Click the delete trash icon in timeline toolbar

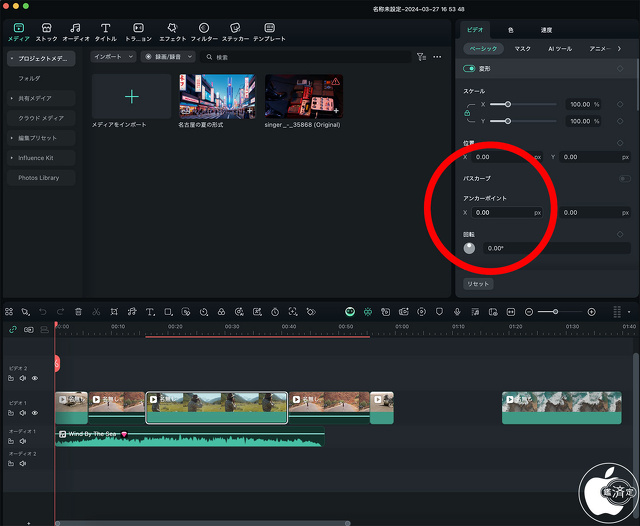[x=78, y=312]
